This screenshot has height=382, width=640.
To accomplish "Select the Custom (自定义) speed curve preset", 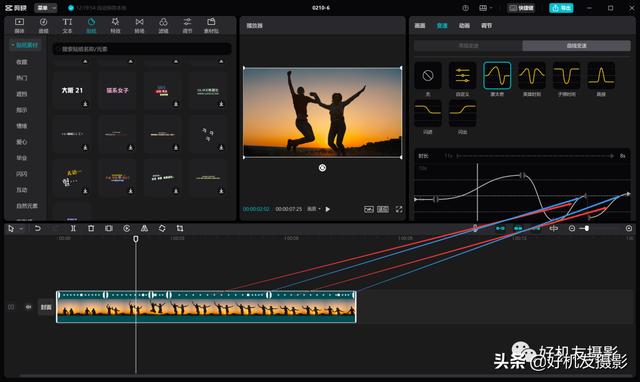I will click(x=462, y=76).
